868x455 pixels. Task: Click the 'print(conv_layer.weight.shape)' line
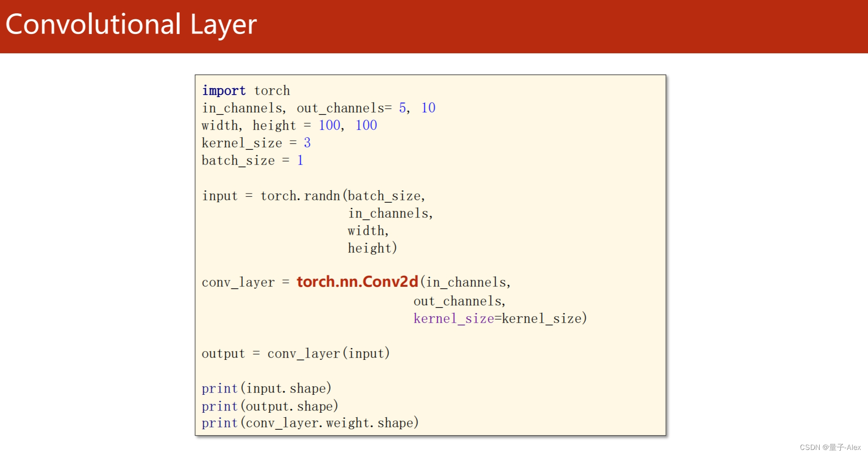click(x=310, y=423)
